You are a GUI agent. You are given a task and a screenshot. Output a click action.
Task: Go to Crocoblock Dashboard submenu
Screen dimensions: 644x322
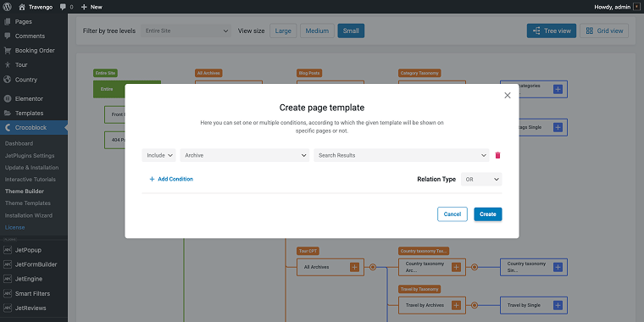click(19, 143)
